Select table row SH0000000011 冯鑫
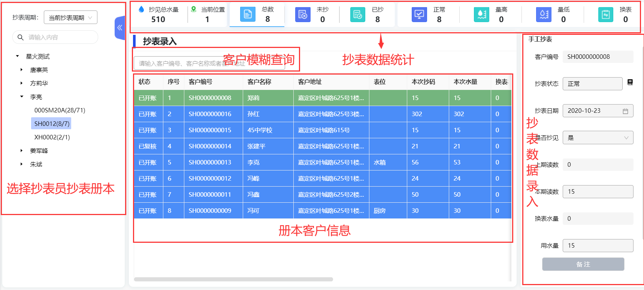644x290 pixels. coord(323,194)
